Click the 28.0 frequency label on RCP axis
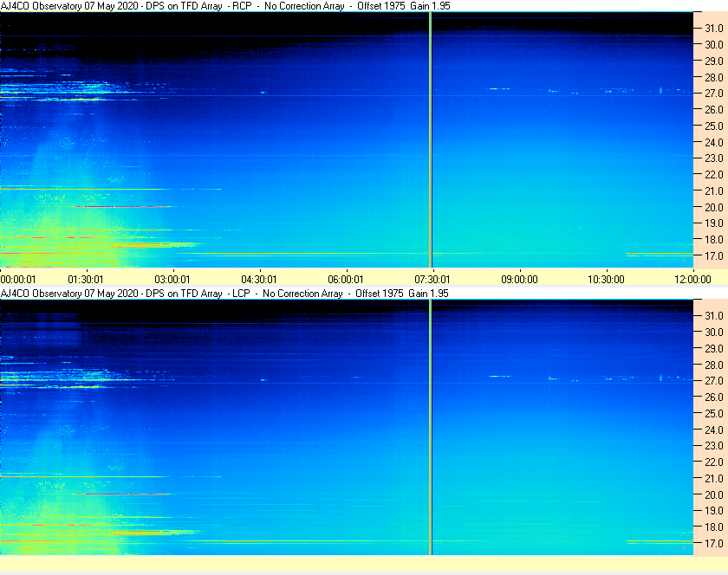 [714, 77]
